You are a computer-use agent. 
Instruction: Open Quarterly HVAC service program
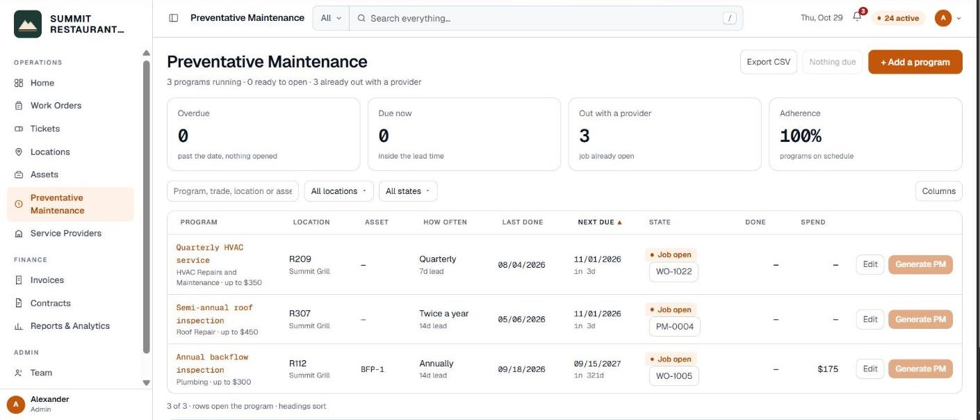tap(210, 254)
